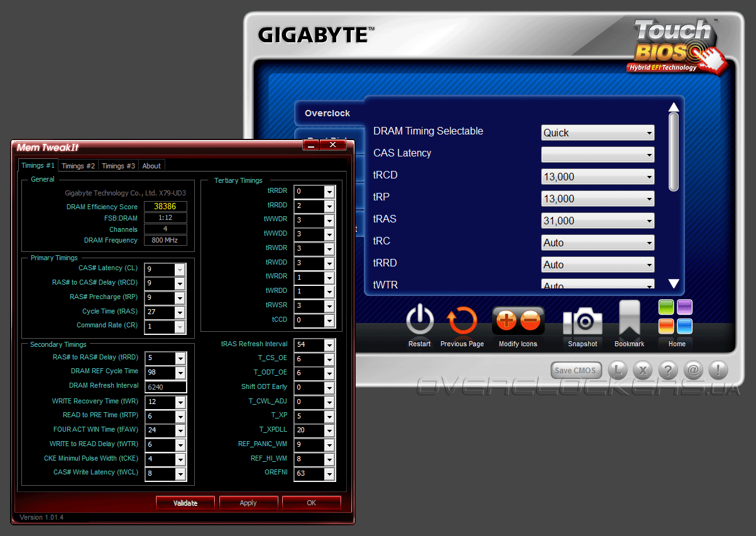Expand RAS# Precharge (tRP) dropdown
This screenshot has height=536, width=756.
tap(180, 298)
